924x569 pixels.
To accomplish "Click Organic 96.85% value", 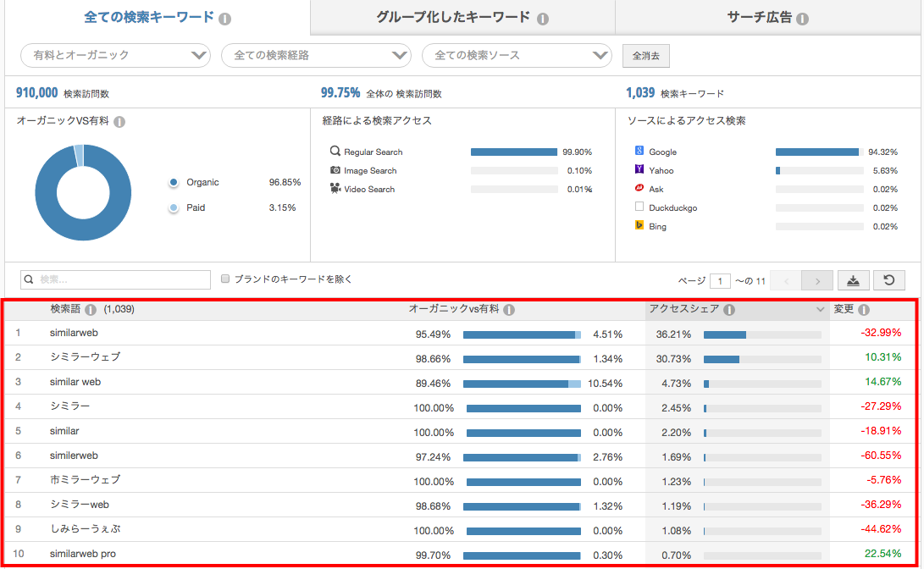I will click(x=285, y=183).
